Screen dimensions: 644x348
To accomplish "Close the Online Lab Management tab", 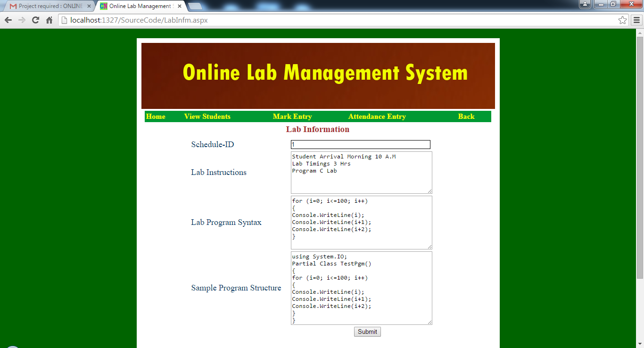I will pyautogui.click(x=180, y=7).
